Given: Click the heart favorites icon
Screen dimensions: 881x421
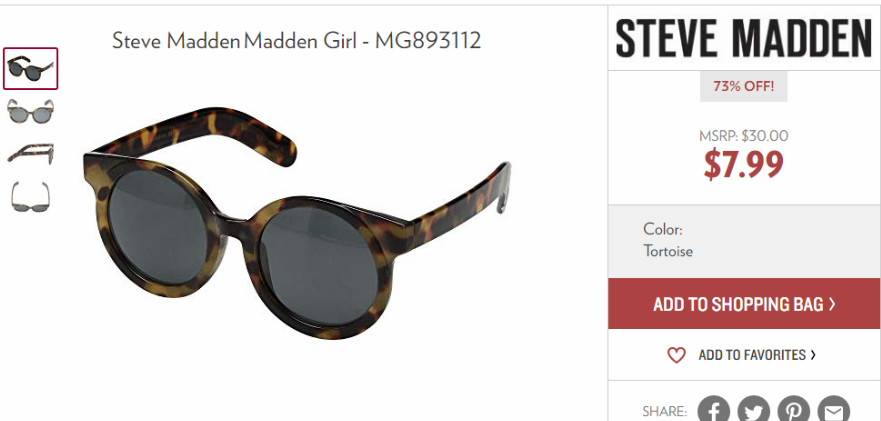Looking at the screenshot, I should click(676, 355).
